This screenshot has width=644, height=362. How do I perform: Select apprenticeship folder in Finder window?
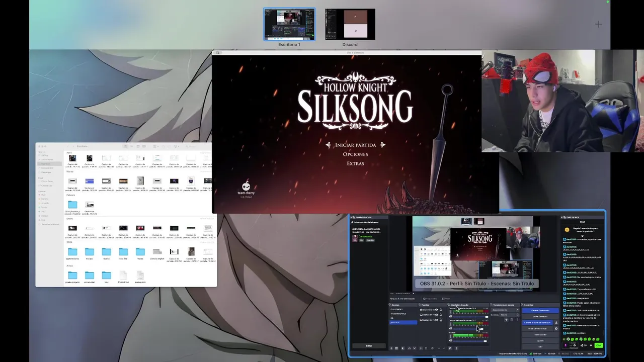click(x=72, y=254)
